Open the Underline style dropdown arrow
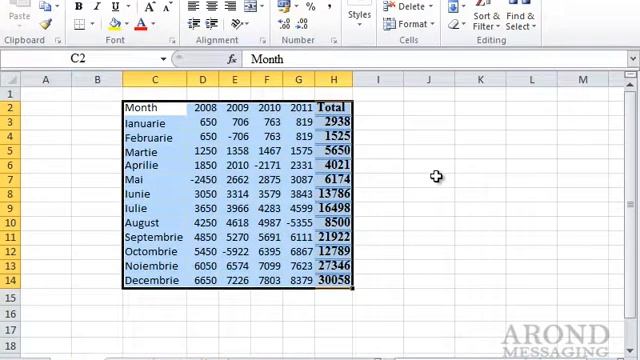640x360 pixels. click(129, 7)
